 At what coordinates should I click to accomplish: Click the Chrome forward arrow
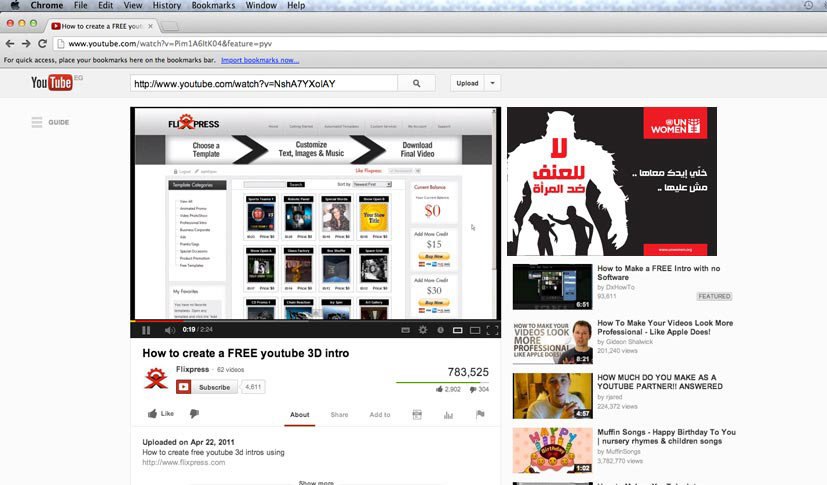pyautogui.click(x=26, y=44)
